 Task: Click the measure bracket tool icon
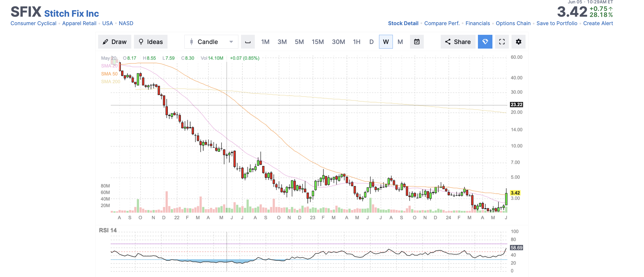pos(248,42)
